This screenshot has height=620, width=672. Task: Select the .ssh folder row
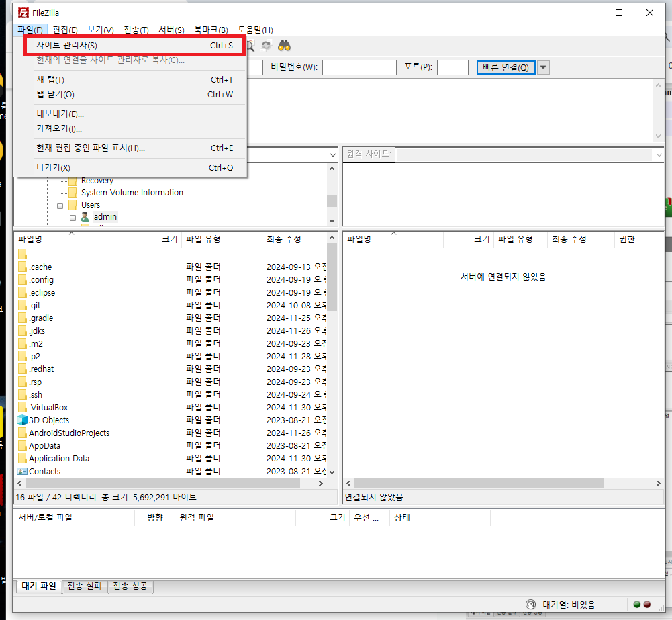[171, 395]
